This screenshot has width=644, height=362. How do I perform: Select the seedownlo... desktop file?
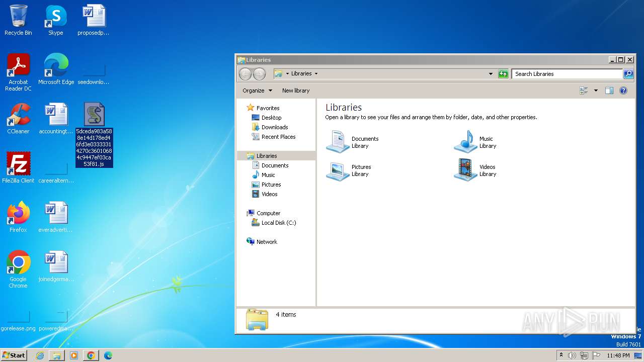(94, 73)
